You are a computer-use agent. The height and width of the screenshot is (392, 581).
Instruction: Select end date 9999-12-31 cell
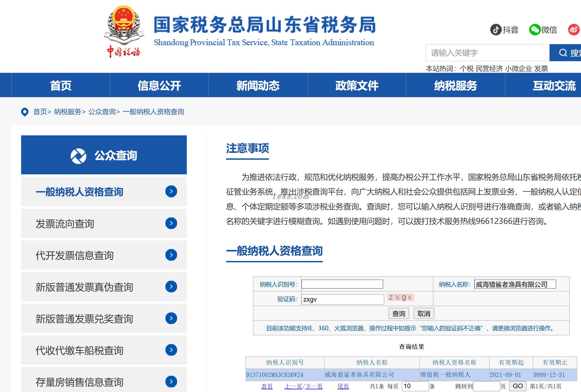tap(555, 375)
